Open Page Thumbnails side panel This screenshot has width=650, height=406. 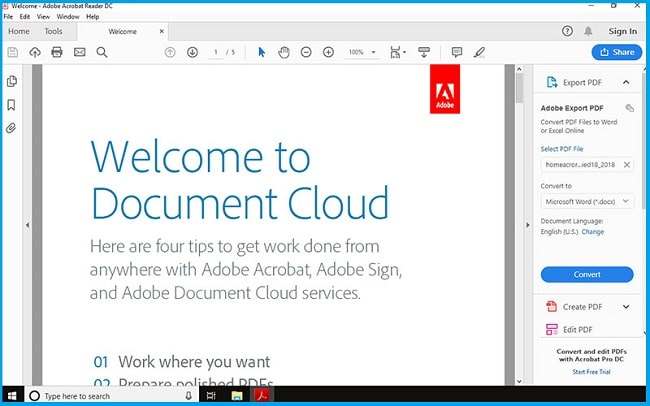click(x=12, y=81)
